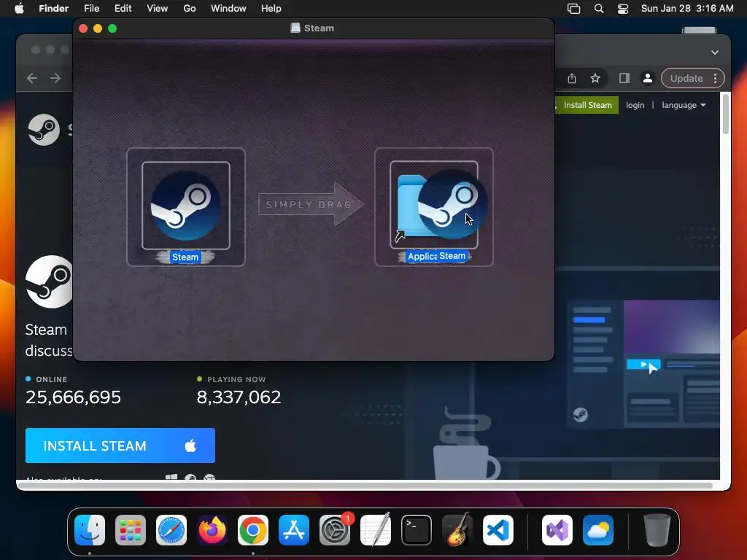This screenshot has width=747, height=560.
Task: Open Visual Studio Code from the Dock
Action: point(498,530)
